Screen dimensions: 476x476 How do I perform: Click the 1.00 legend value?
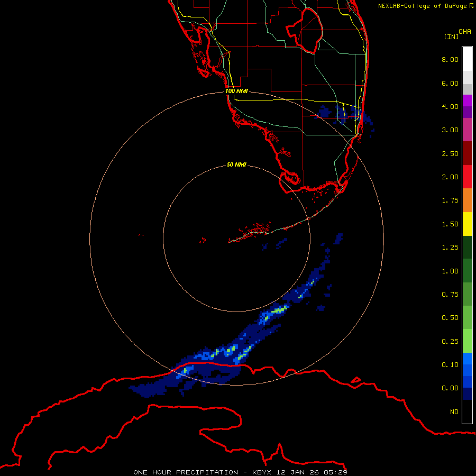[450, 271]
